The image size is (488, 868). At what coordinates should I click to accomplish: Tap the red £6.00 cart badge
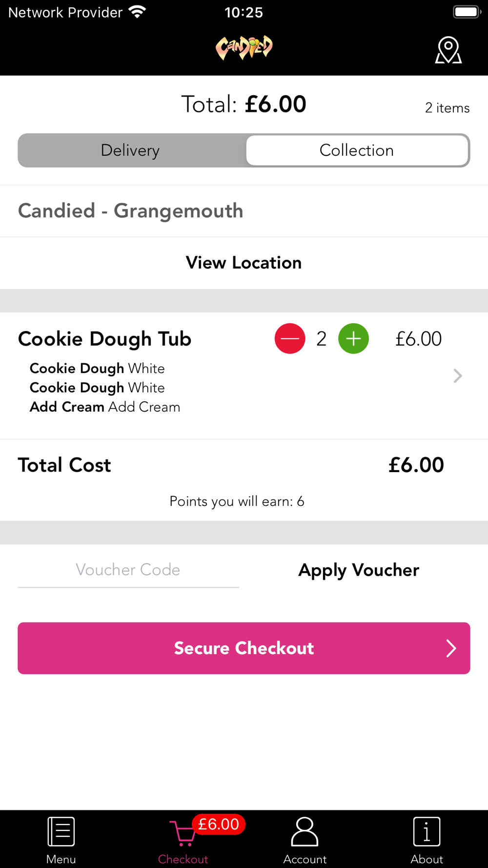[219, 824]
